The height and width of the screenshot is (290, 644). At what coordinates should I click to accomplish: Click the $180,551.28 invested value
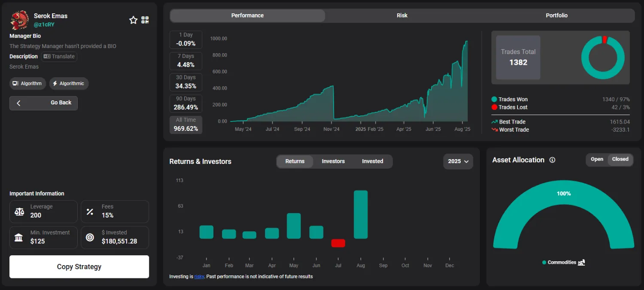click(x=119, y=242)
